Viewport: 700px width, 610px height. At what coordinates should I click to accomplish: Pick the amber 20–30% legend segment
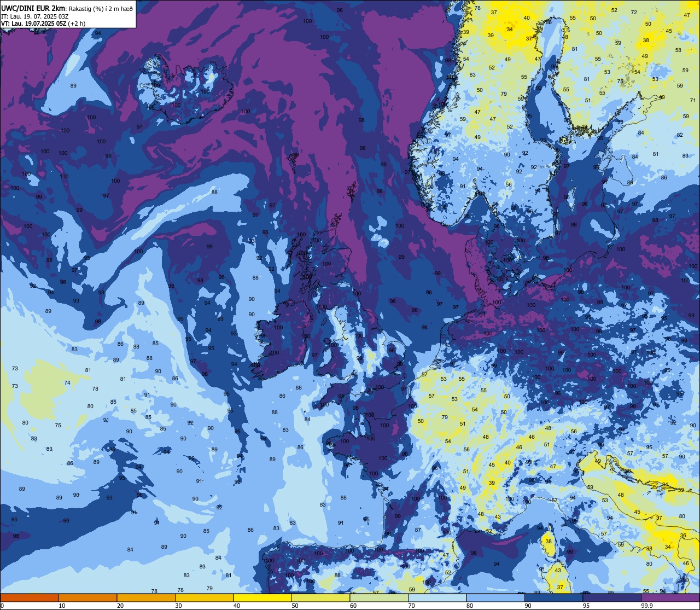[145, 597]
